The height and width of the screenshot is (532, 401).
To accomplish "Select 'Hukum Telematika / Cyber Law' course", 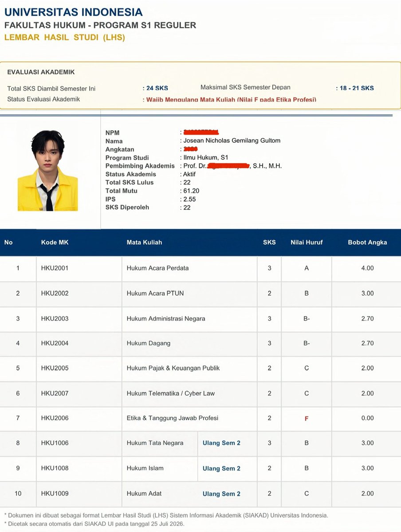I will (171, 393).
